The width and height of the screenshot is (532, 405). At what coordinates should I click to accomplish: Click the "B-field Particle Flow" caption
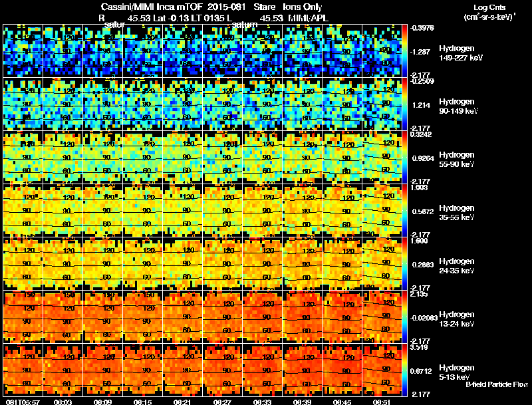pos(497,384)
